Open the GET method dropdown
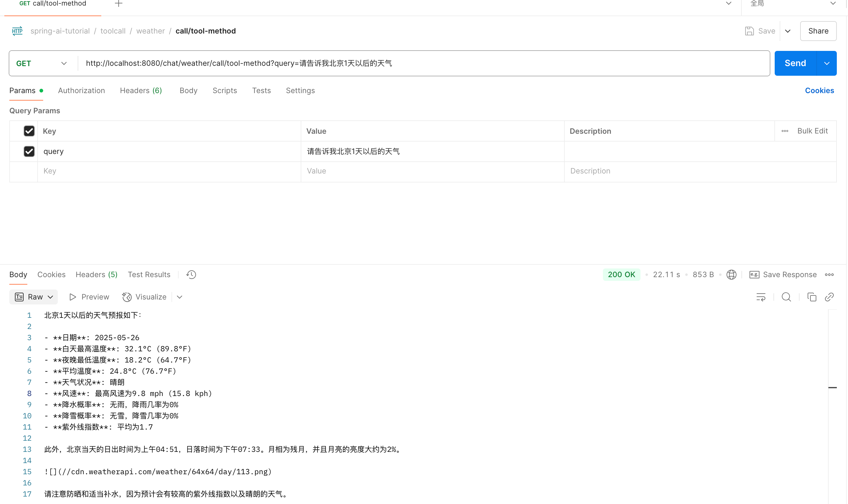848x504 pixels. pyautogui.click(x=42, y=64)
